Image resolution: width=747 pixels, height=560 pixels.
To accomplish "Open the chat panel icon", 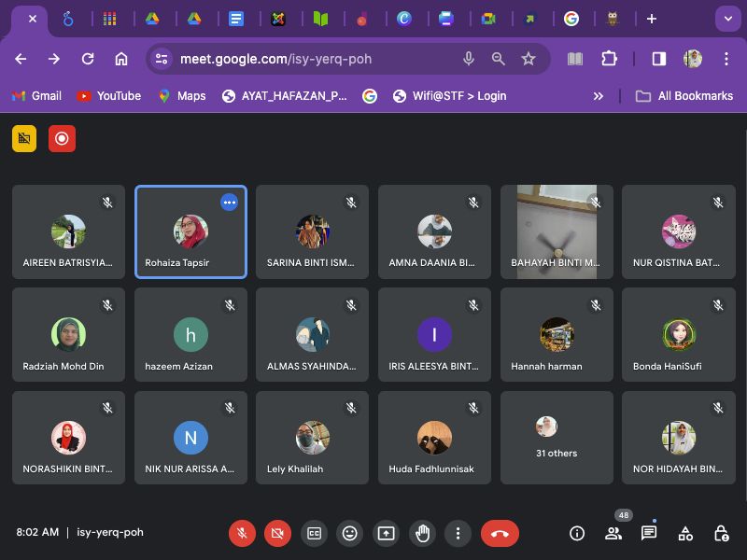I will click(649, 533).
